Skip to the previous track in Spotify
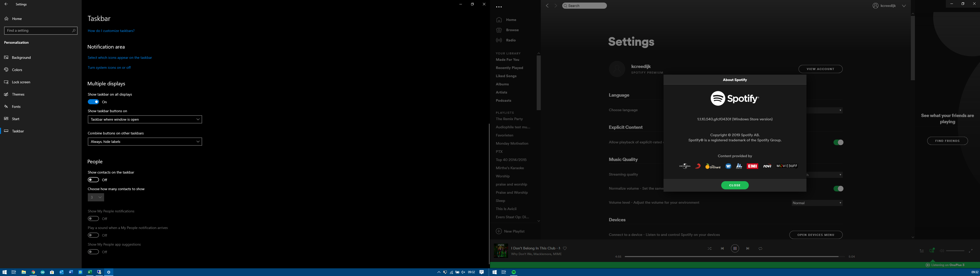 722,249
